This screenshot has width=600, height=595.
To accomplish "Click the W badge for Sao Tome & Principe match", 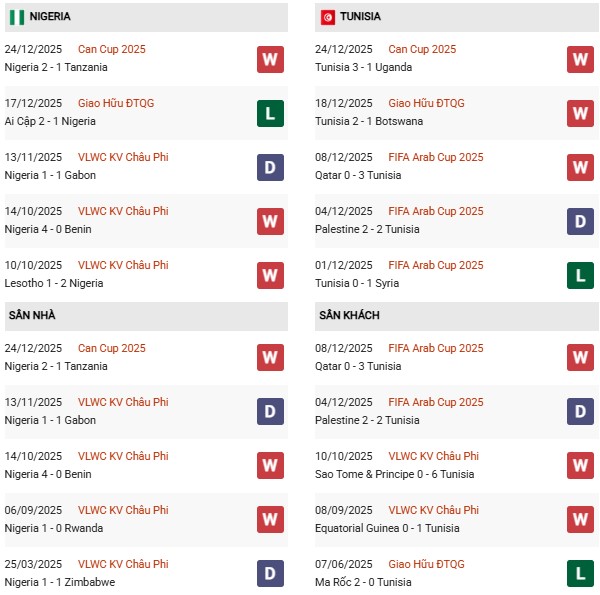I will click(x=580, y=465).
